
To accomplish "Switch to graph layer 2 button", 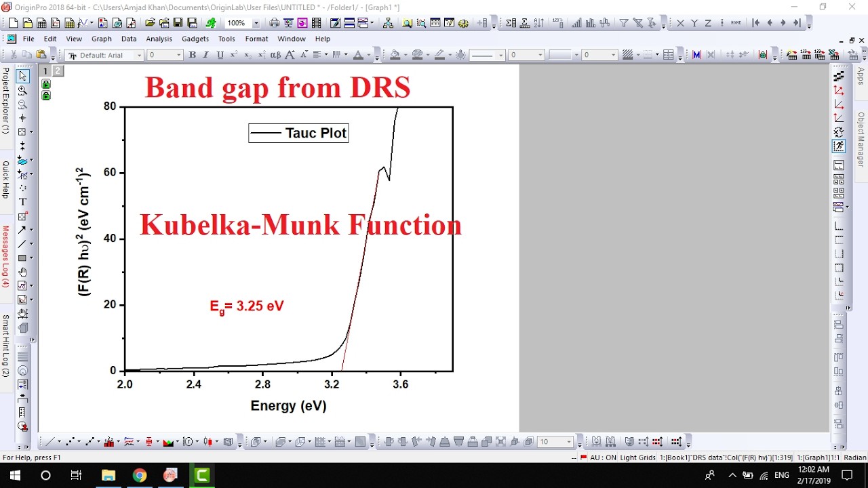I will pyautogui.click(x=58, y=70).
